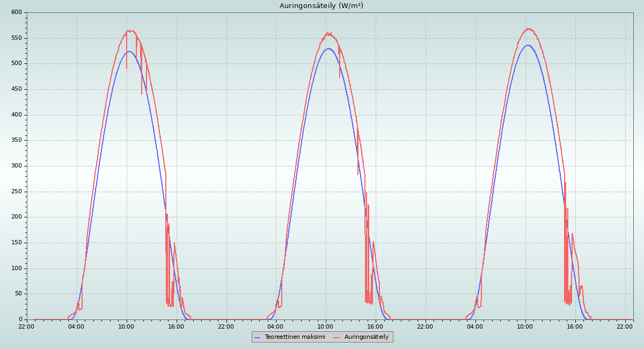644x349 pixels.
Task: Click the rightmost 22:00 x-axis label
Action: point(625,326)
